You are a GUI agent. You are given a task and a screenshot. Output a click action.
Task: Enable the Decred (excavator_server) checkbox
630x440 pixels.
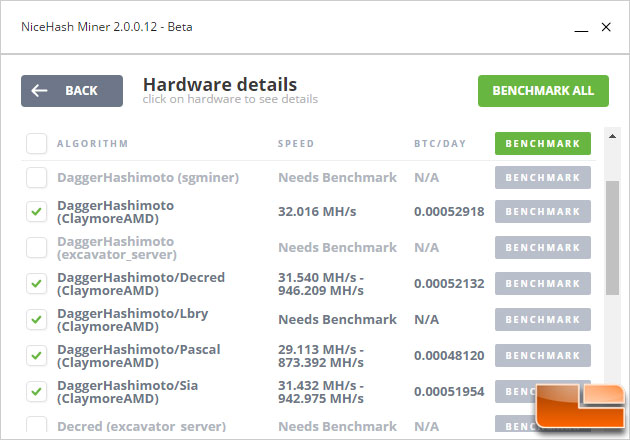coord(37,424)
